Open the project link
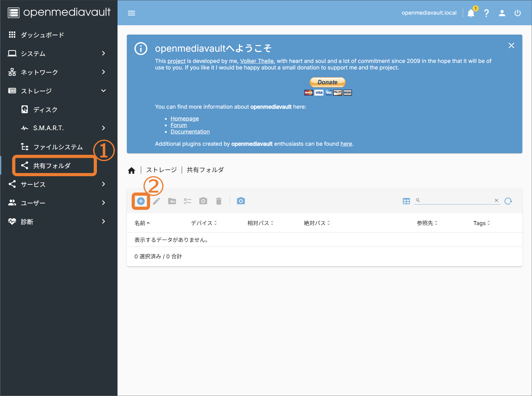532x396 pixels. 176,61
